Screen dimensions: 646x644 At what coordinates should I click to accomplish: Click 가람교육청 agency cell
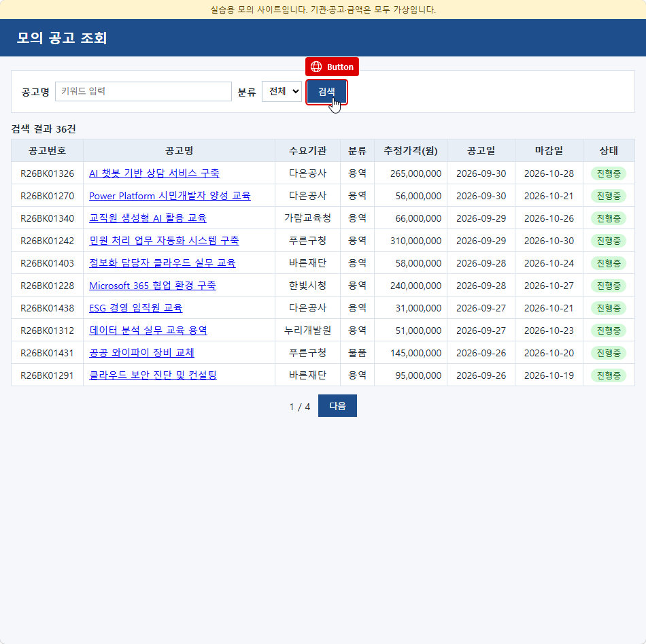point(308,218)
